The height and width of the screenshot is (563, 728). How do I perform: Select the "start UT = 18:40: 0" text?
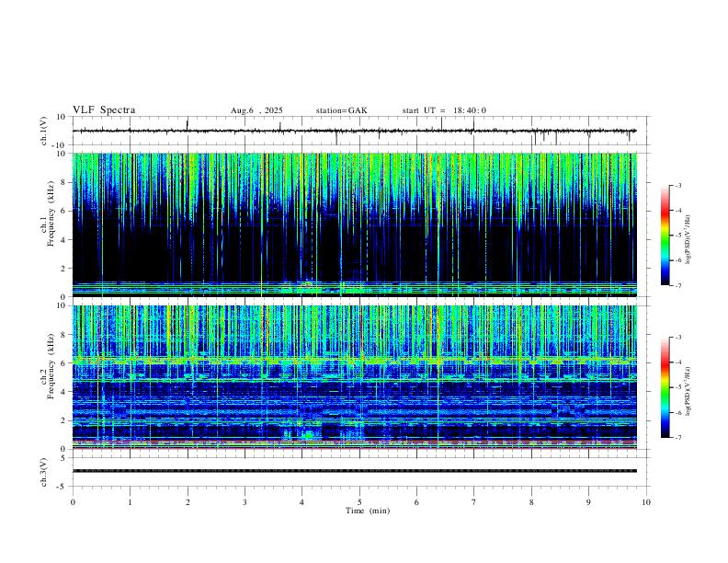pyautogui.click(x=444, y=110)
